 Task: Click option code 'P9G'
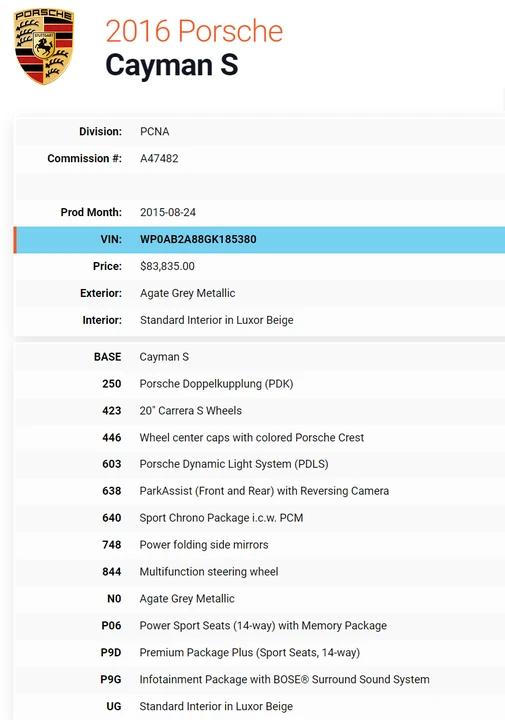111,680
